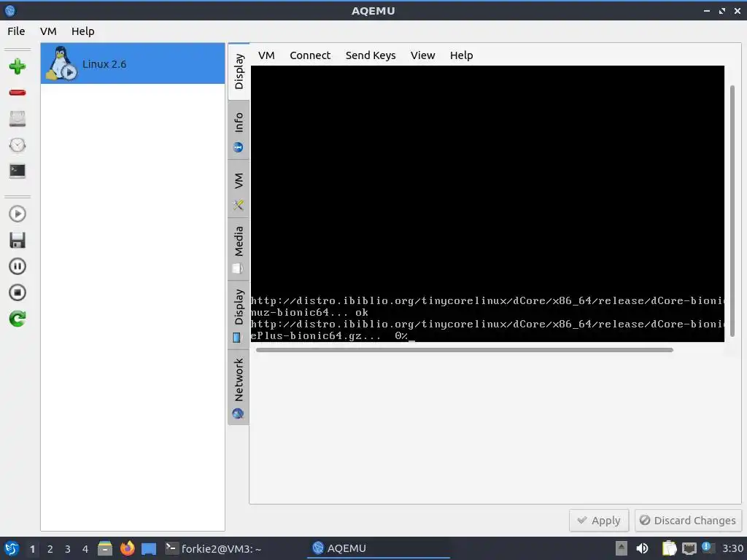Launch Firefox from the taskbar

point(127,548)
